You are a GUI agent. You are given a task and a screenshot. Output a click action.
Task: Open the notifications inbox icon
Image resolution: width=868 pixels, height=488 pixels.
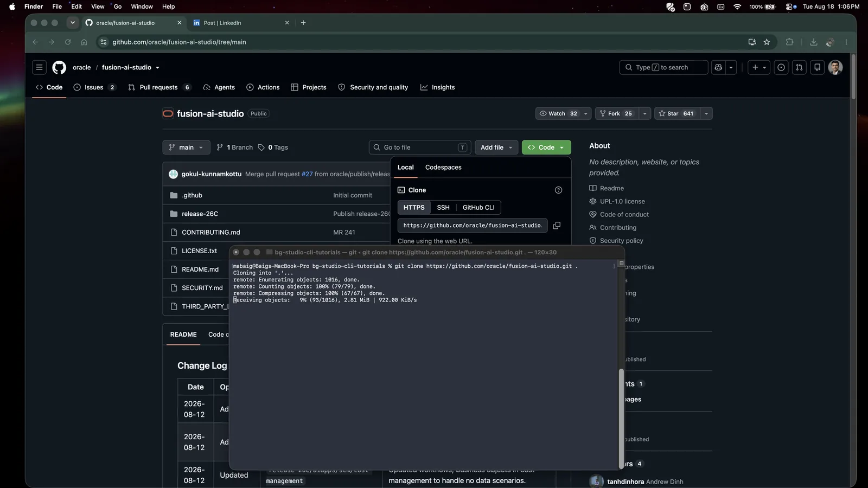pyautogui.click(x=818, y=67)
